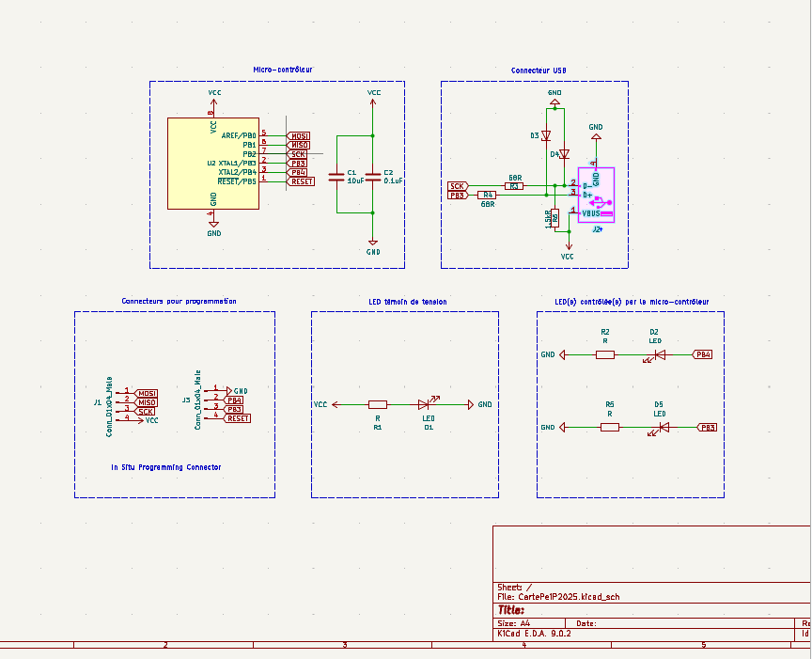812x659 pixels.
Task: Select LED D1 power indicator symbol
Action: click(425, 404)
